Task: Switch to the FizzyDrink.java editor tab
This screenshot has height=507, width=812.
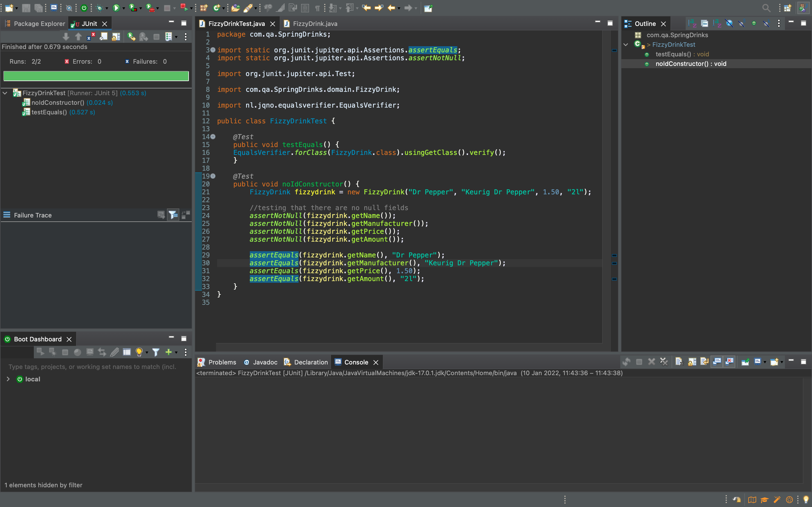Action: point(314,23)
